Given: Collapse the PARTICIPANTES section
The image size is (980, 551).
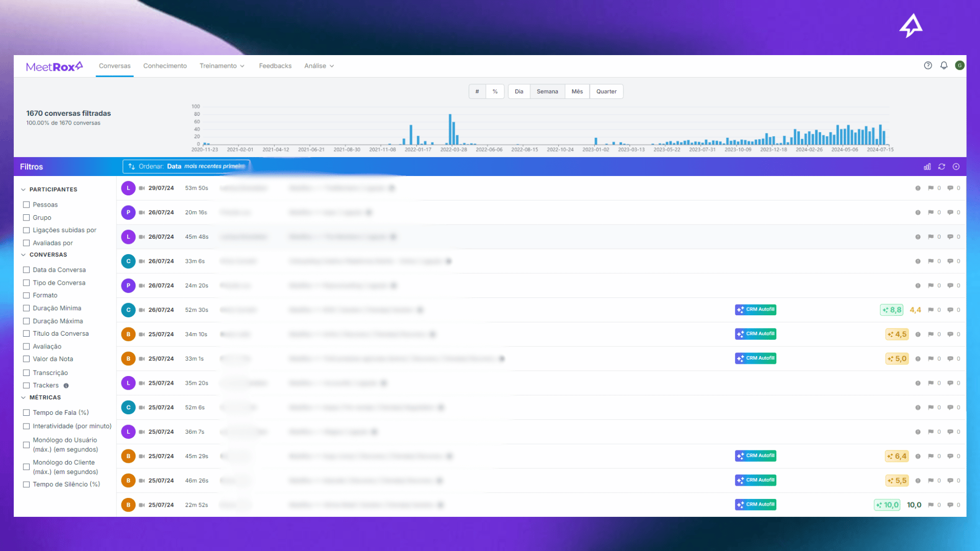Looking at the screenshot, I should tap(23, 189).
